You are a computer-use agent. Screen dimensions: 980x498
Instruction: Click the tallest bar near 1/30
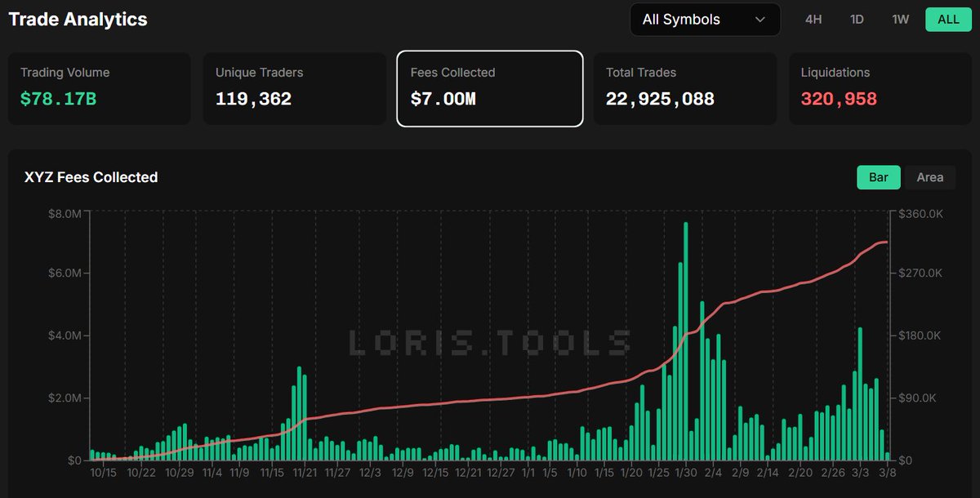pos(686,341)
